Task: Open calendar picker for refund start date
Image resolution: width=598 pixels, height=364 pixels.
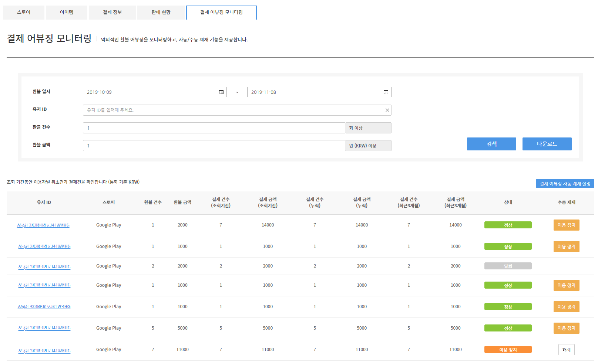Action: click(x=221, y=92)
